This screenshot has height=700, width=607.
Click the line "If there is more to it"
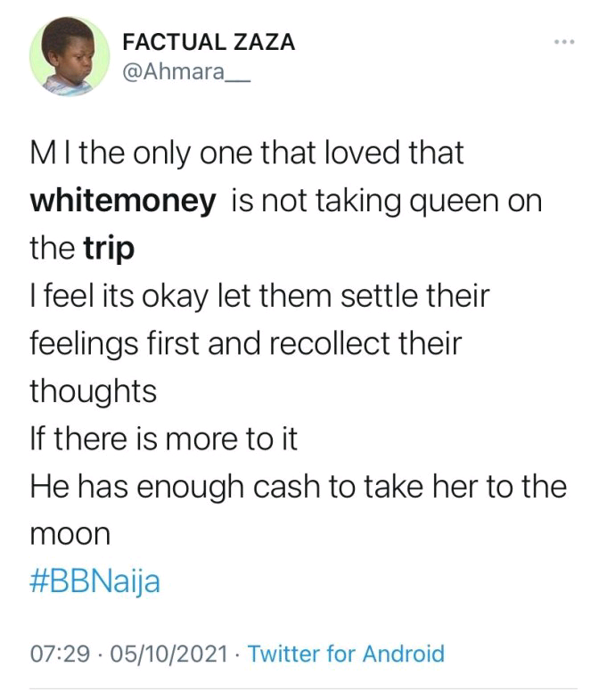click(x=165, y=439)
